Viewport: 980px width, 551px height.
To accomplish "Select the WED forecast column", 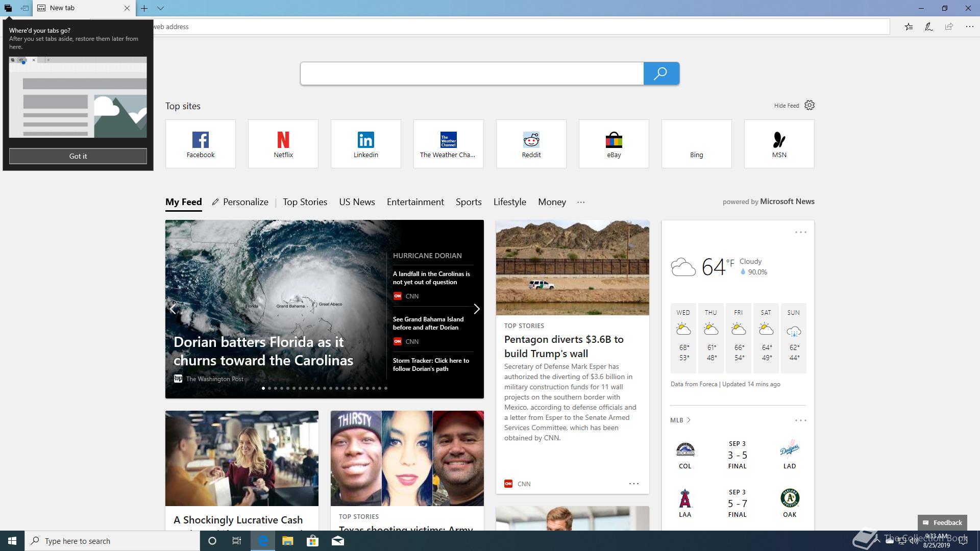I will click(x=683, y=338).
